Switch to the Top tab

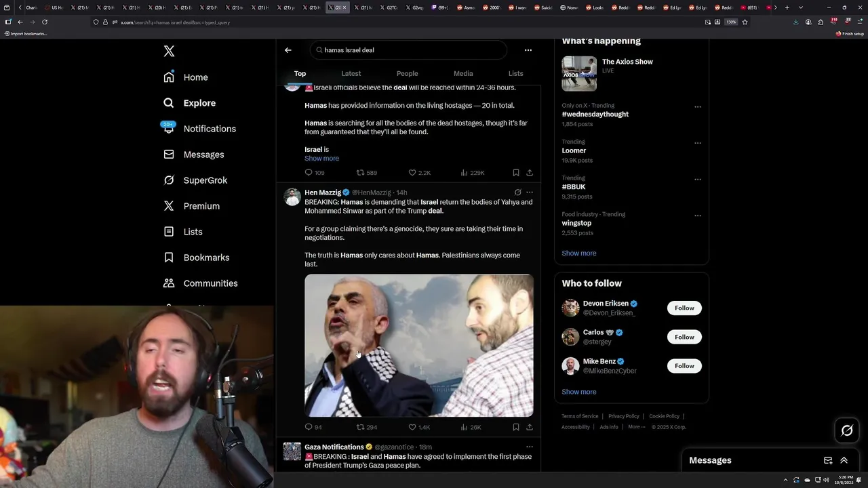pos(300,74)
